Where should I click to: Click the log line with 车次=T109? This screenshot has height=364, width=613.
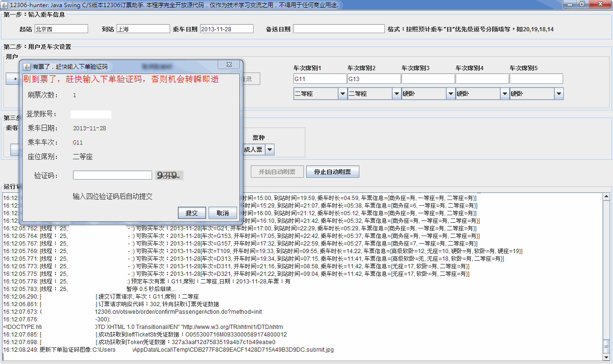pos(263,251)
